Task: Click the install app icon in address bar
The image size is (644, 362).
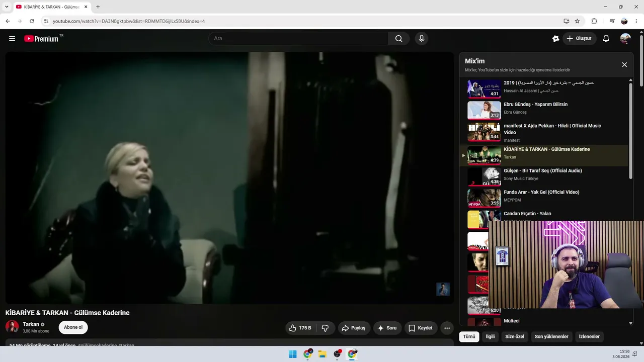Action: pyautogui.click(x=566, y=21)
